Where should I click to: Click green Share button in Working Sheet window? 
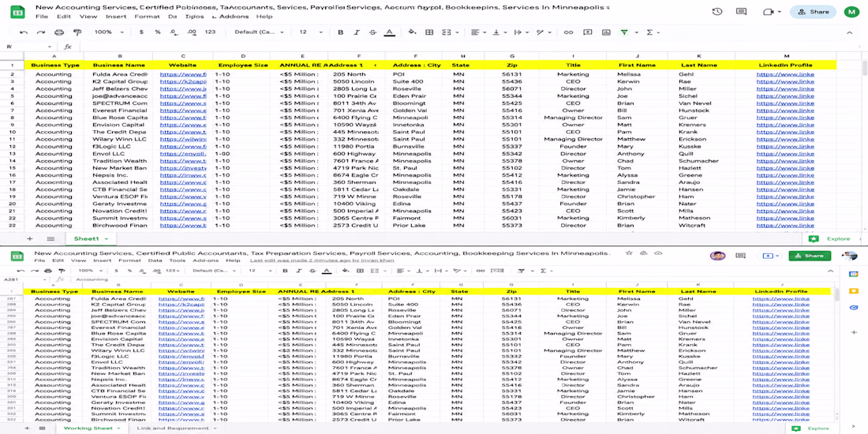pyautogui.click(x=810, y=256)
